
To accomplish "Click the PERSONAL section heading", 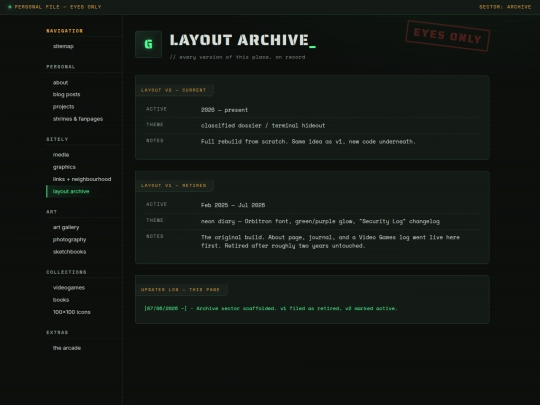I will 61,67.
